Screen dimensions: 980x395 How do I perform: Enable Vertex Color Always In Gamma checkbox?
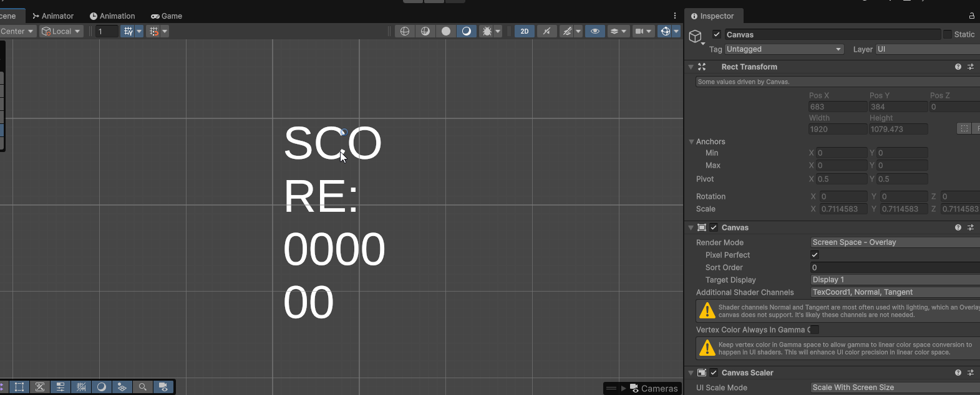click(815, 330)
